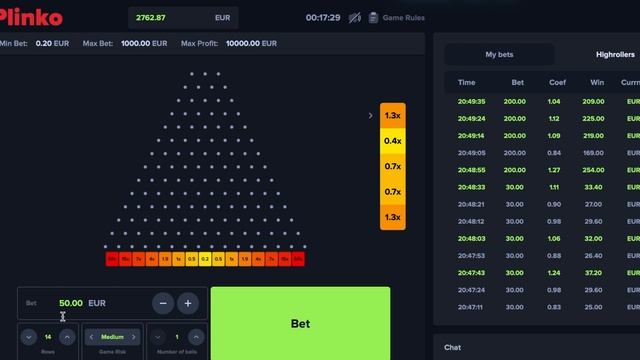Place a wager with the green Bet button
This screenshot has width=640, height=360.
[300, 323]
